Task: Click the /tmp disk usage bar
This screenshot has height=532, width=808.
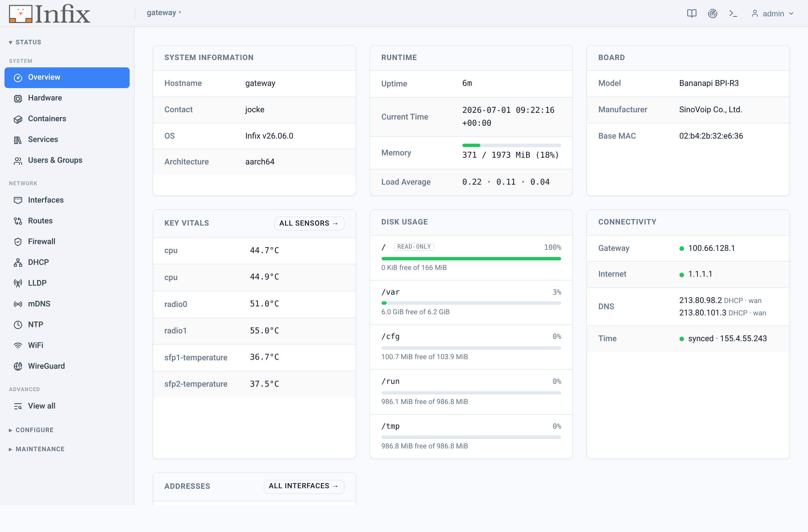Action: (x=471, y=437)
